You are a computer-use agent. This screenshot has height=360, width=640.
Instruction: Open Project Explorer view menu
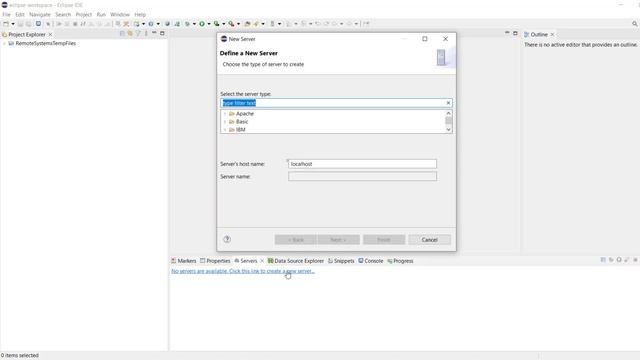tap(146, 33)
